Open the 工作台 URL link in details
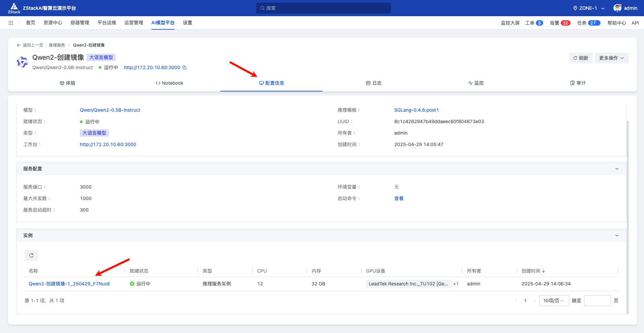 [108, 144]
